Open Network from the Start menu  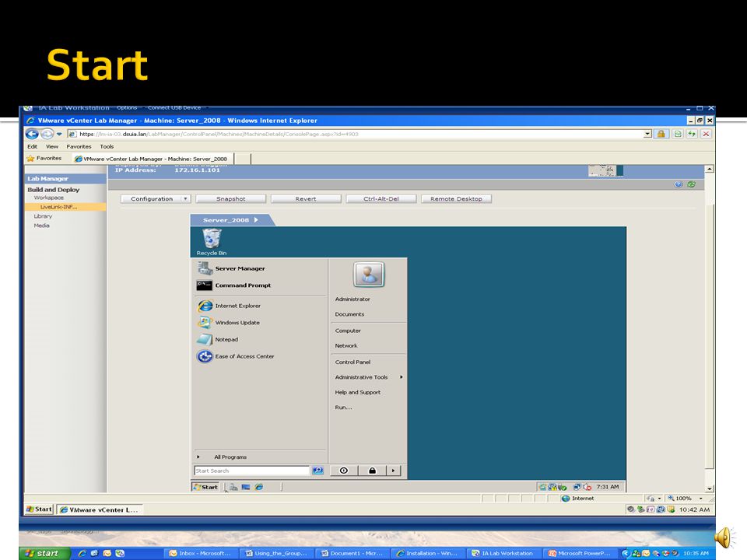pos(346,345)
